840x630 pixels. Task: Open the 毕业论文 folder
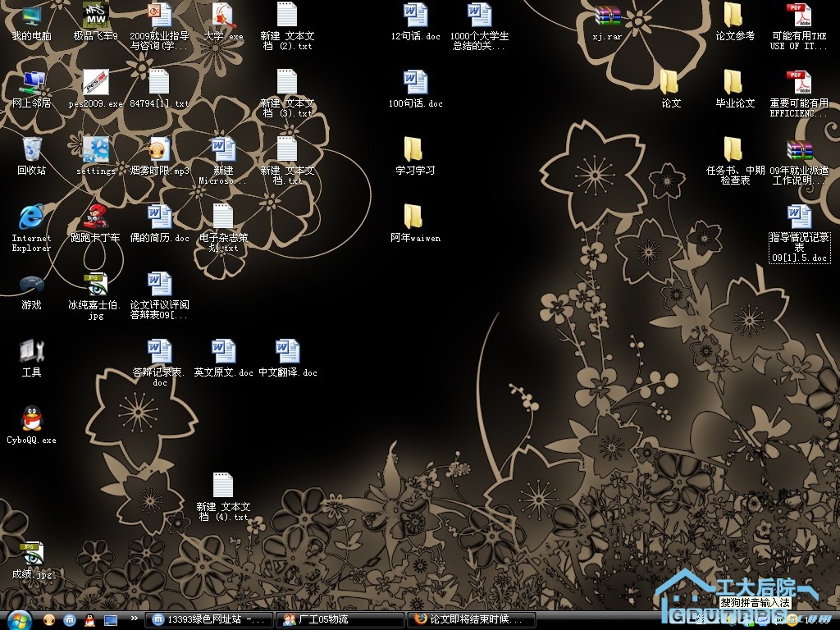point(733,84)
